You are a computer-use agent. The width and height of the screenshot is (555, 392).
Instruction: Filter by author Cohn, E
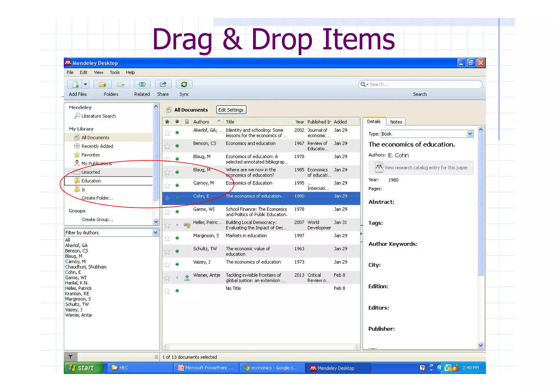(x=73, y=272)
